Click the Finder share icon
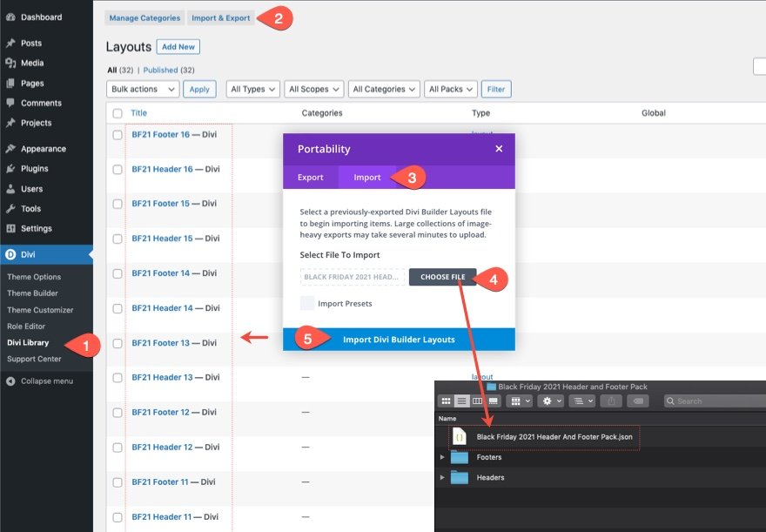This screenshot has width=766, height=532. 610,401
